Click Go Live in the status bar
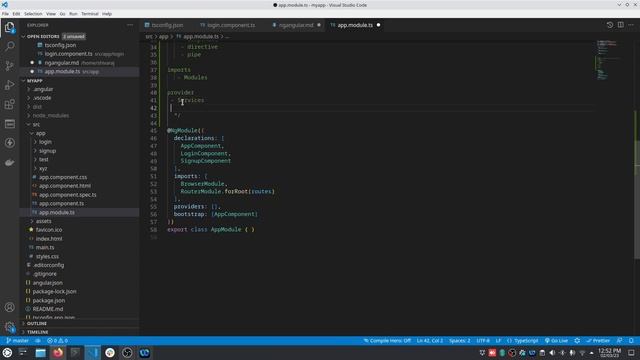Viewport: 640px width, 360px height. coord(556,340)
